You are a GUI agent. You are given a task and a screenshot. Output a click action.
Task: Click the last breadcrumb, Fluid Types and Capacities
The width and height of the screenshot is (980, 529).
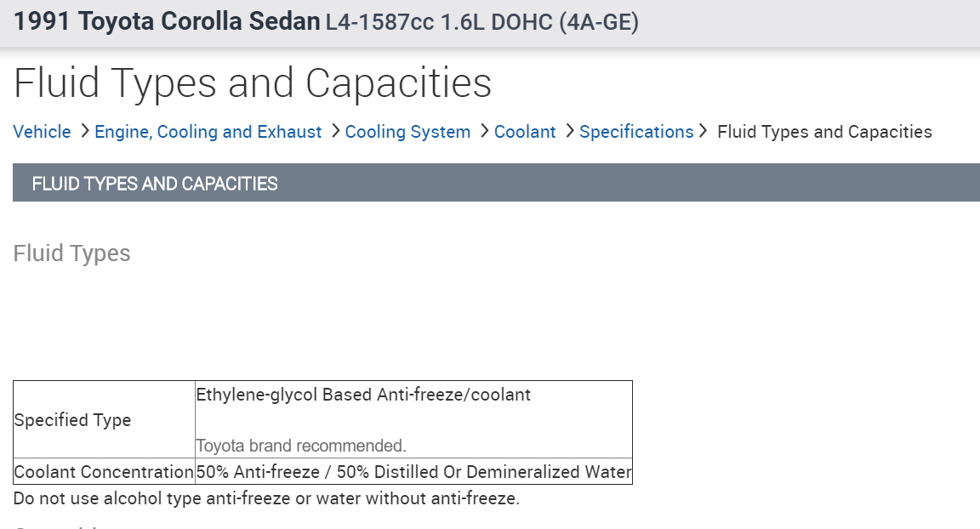(x=824, y=132)
